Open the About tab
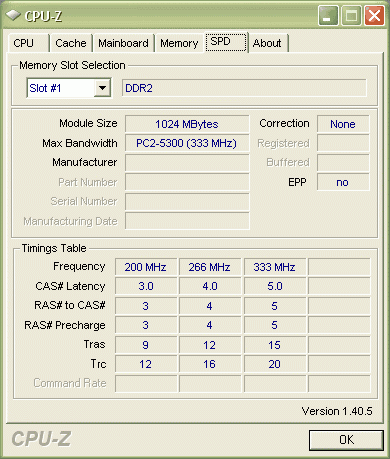Screen dimensions: 390x459 point(268,43)
